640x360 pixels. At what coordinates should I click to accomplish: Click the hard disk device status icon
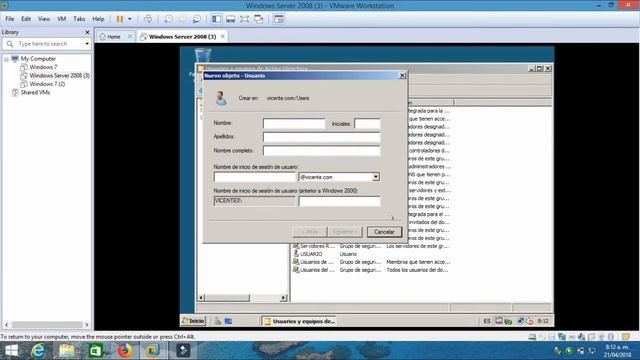coord(532,337)
